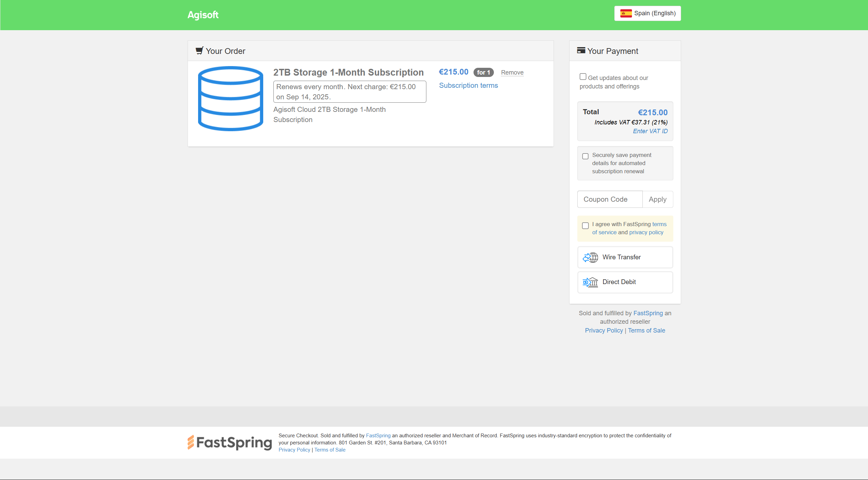Screen dimensions: 868x480
Task: Choose the Wire Transfer payment option
Action: (625, 257)
